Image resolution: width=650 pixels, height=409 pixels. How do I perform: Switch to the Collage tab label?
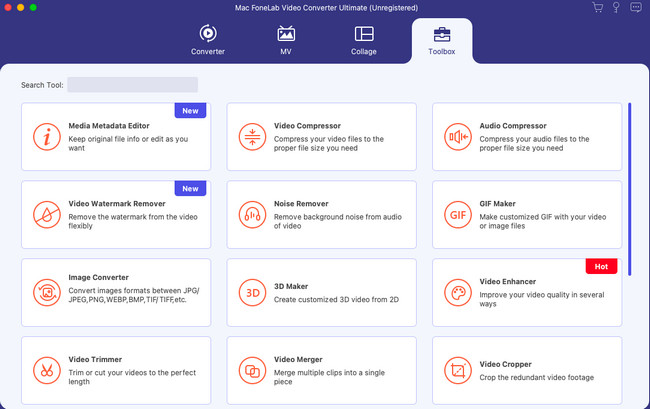364,51
